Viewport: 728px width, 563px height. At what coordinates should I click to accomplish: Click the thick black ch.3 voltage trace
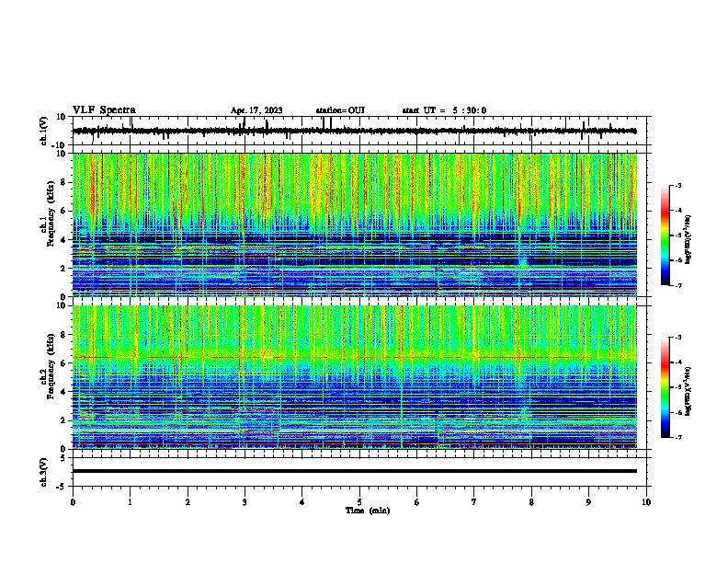(355, 471)
